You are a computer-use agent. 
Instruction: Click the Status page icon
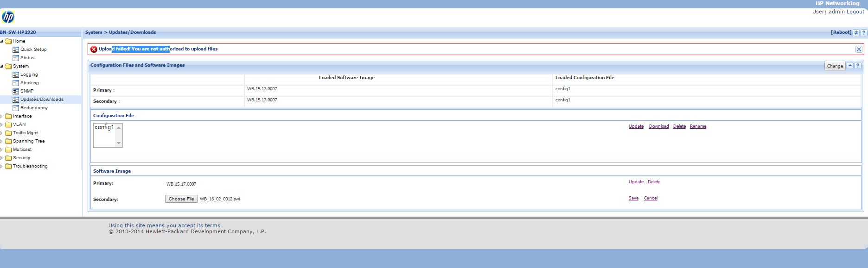[x=16, y=58]
